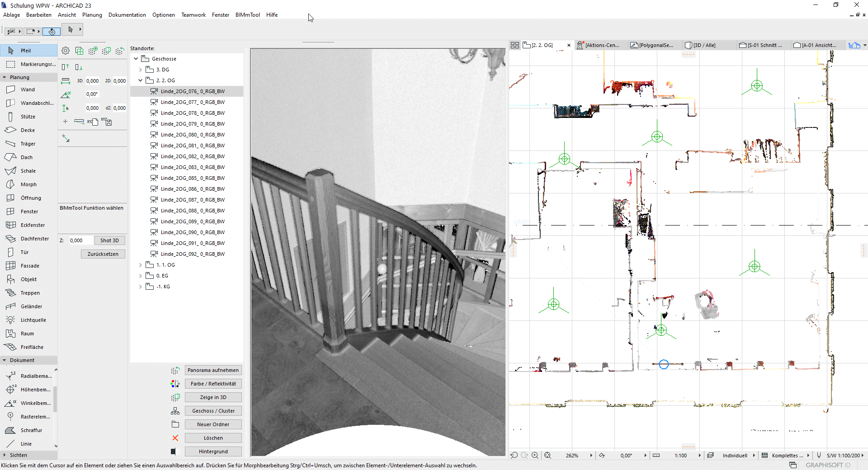Select the Treppen stair tool

coord(28,293)
